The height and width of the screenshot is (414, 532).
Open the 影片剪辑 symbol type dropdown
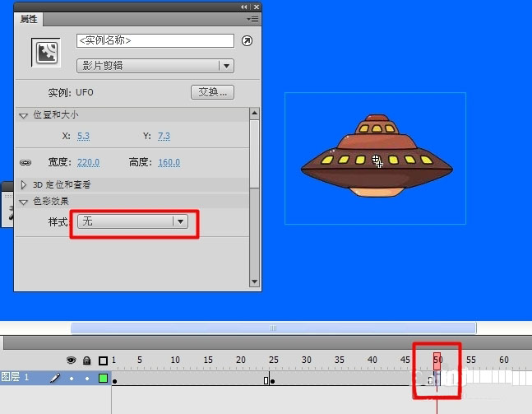point(155,66)
